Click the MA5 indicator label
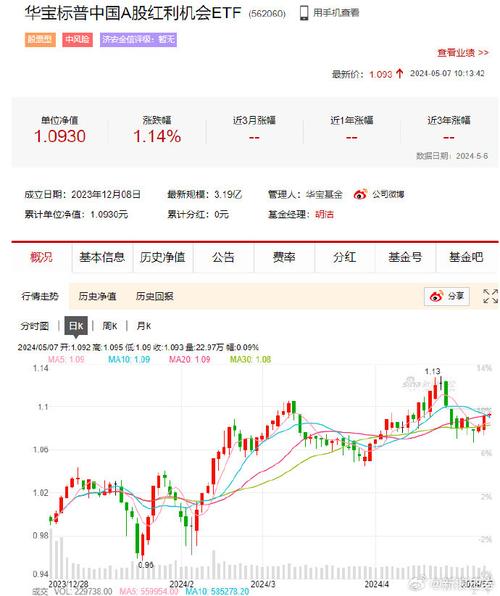The height and width of the screenshot is (596, 500). coord(66,359)
